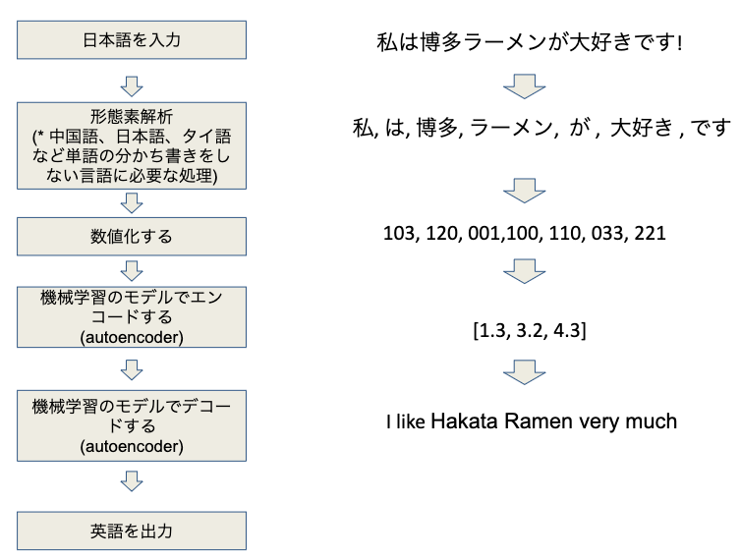
Task: Select the 英語を出力 box
Action: (x=132, y=531)
